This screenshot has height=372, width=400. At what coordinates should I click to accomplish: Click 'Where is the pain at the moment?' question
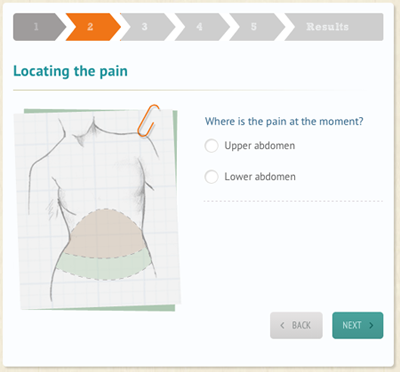click(284, 121)
